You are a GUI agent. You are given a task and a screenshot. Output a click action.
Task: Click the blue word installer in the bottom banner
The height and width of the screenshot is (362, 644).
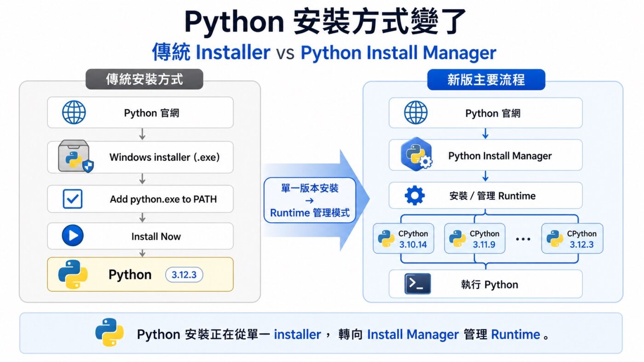(x=297, y=334)
